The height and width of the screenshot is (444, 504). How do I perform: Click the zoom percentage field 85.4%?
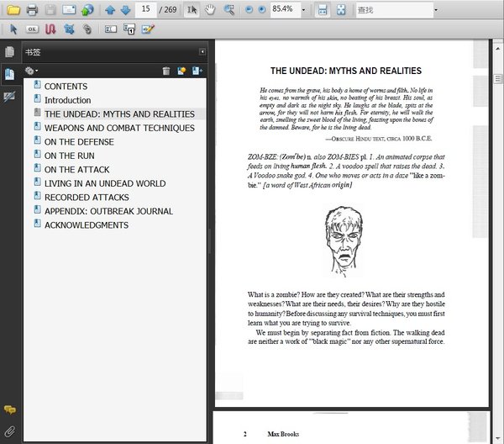(x=286, y=9)
